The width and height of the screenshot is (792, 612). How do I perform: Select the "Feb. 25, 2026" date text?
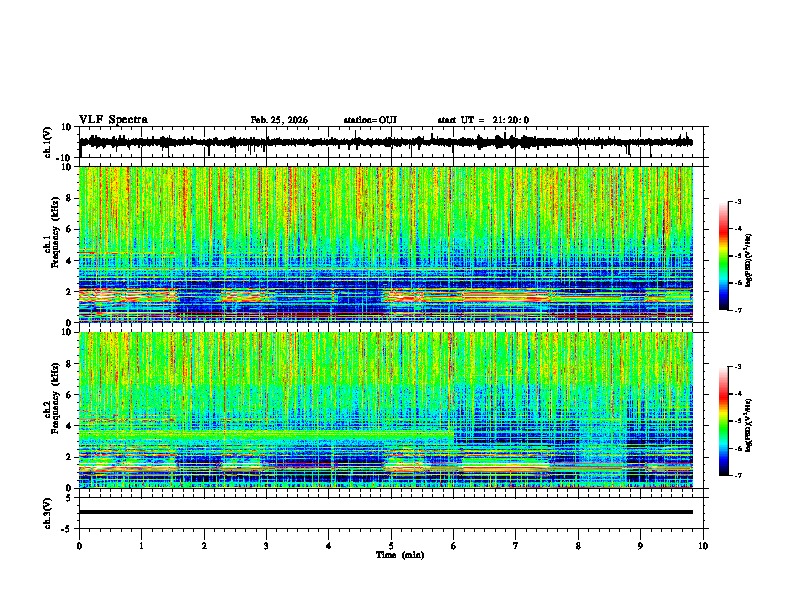pos(279,120)
